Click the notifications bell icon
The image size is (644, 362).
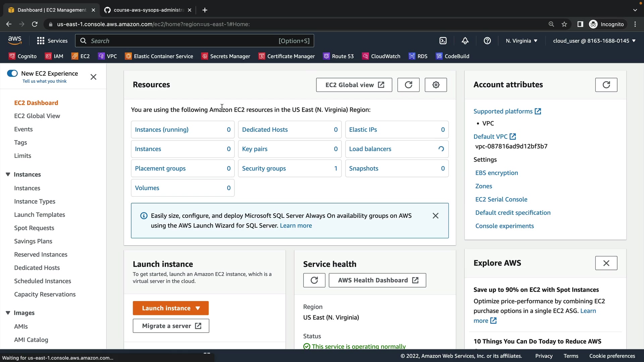(x=465, y=41)
